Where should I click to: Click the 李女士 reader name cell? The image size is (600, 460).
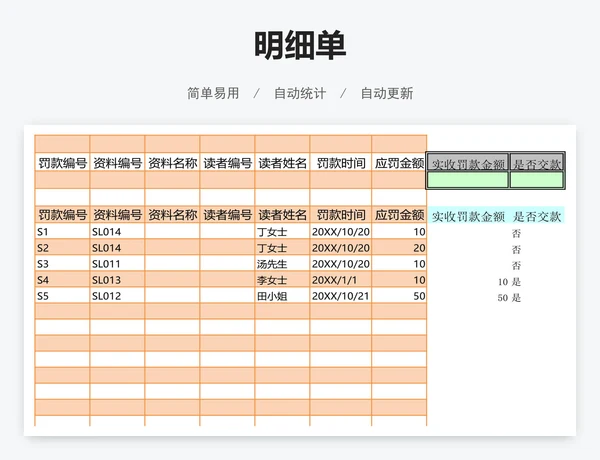(x=282, y=280)
